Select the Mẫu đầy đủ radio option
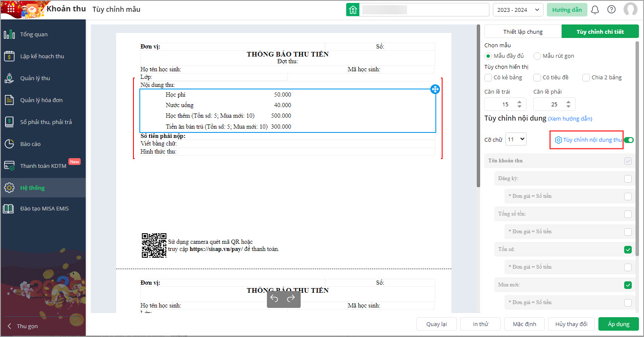Viewport: 644px width, 337px height. point(488,56)
